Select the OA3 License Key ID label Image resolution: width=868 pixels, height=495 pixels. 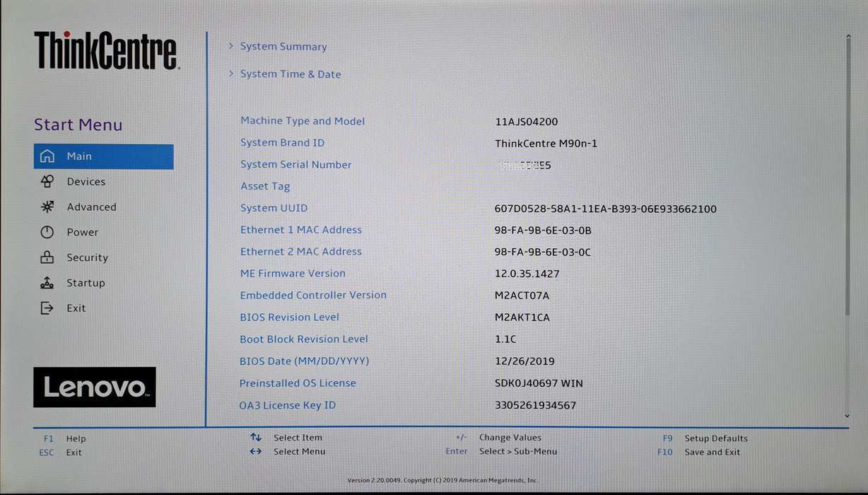click(x=288, y=405)
